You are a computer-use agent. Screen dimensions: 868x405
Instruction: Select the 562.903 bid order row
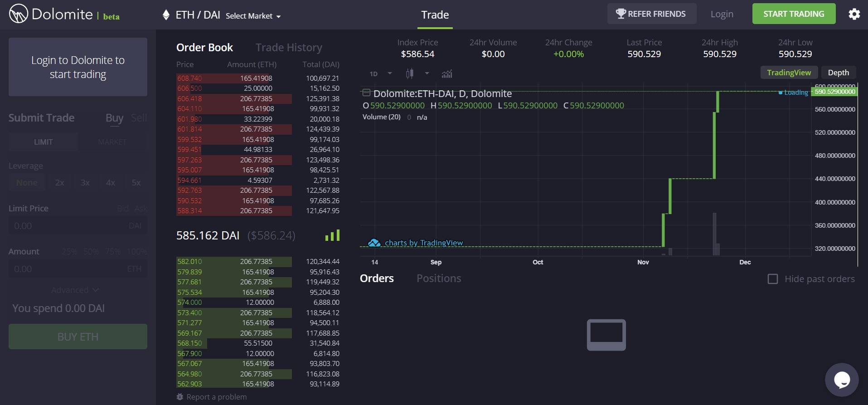coord(258,384)
